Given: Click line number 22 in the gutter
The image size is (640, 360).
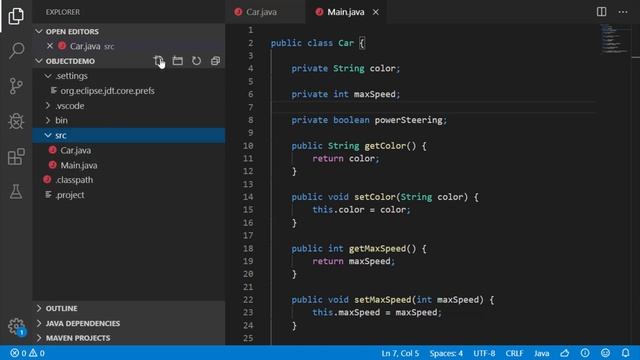Looking at the screenshot, I should [x=248, y=300].
